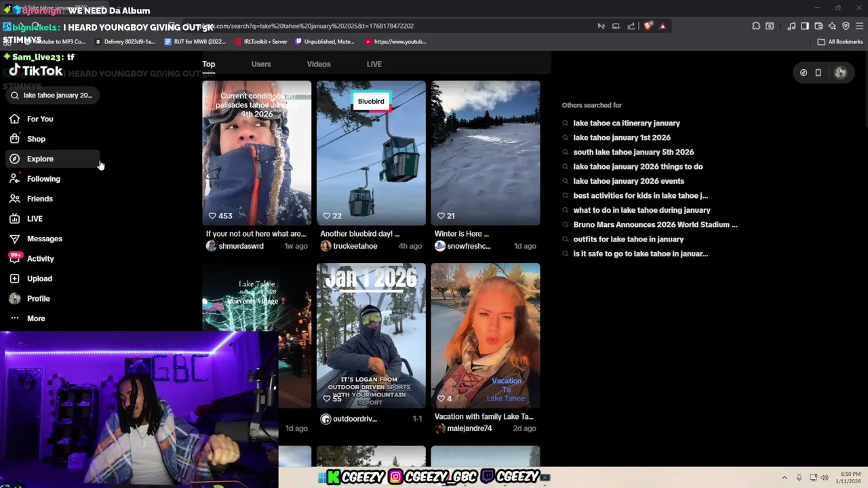Open 'Bruno Mars Announces 2026 World Stadium ...'
Viewport: 868px width, 488px height.
tap(655, 224)
